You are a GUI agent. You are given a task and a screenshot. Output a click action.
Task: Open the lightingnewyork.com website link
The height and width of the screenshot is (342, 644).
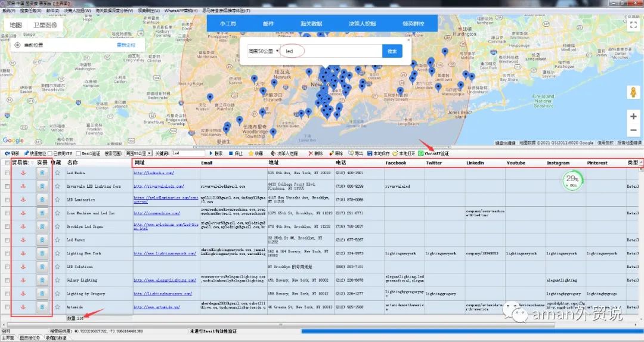[x=165, y=253]
